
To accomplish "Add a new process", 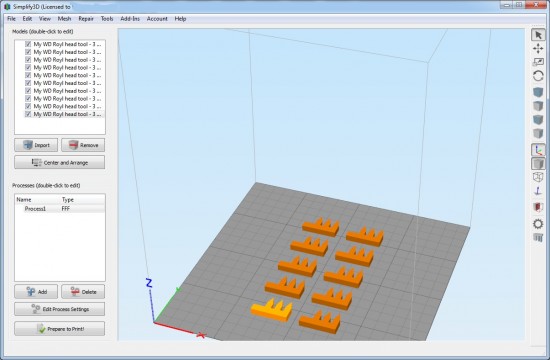I will coord(36,292).
